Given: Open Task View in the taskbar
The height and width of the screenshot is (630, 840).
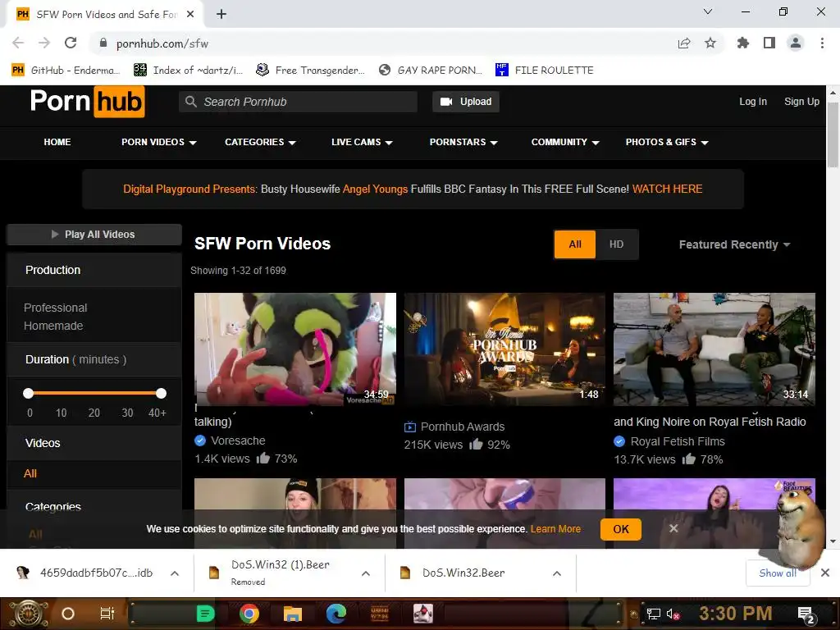Looking at the screenshot, I should tap(107, 614).
